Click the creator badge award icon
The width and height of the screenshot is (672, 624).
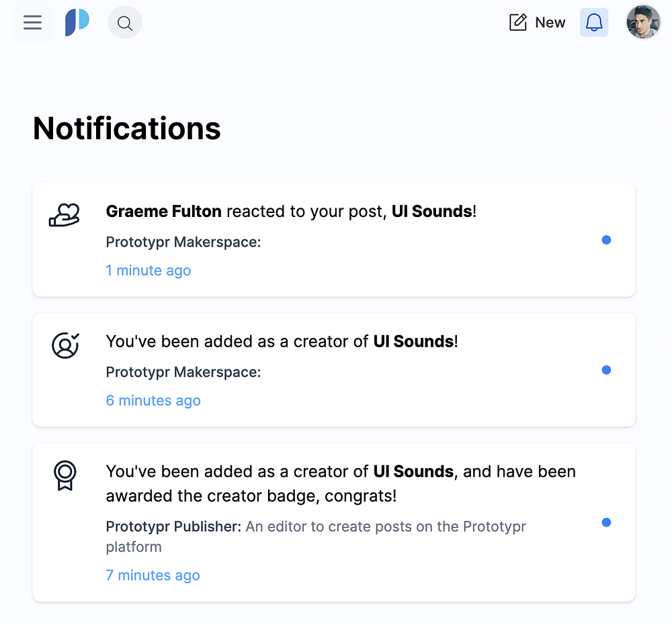pos(65,476)
